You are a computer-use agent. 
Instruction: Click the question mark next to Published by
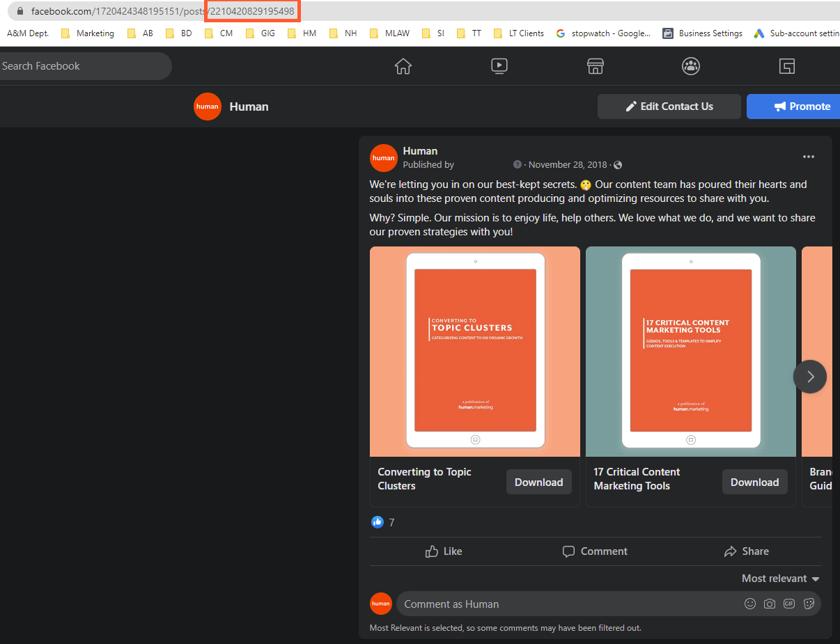click(518, 165)
